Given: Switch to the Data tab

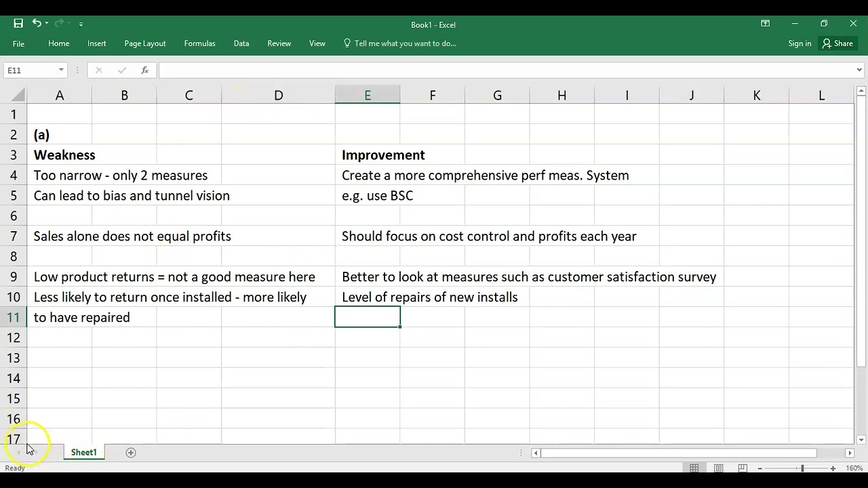Looking at the screenshot, I should pyautogui.click(x=241, y=43).
